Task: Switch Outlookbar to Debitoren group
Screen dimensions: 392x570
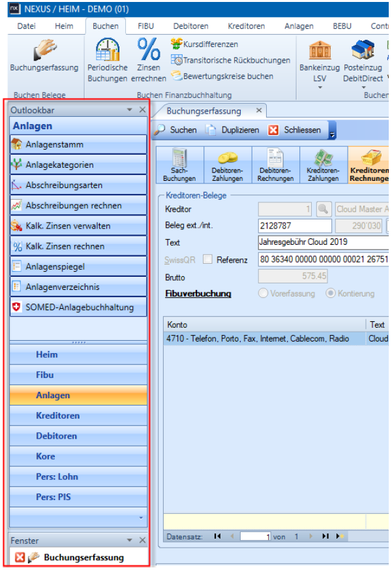Action: point(78,436)
